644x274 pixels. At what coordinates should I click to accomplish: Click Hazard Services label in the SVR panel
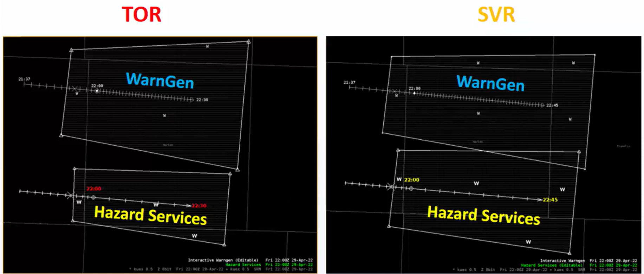[483, 215]
